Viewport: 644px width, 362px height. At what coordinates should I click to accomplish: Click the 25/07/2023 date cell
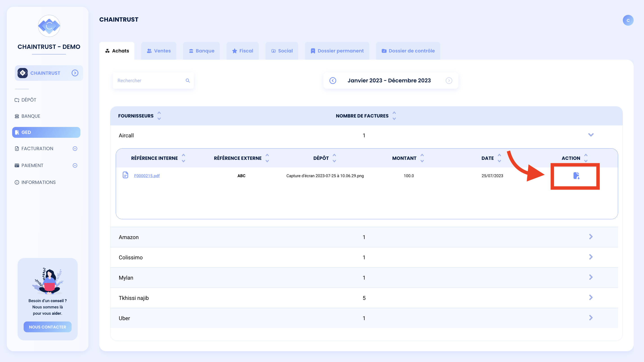(x=492, y=176)
